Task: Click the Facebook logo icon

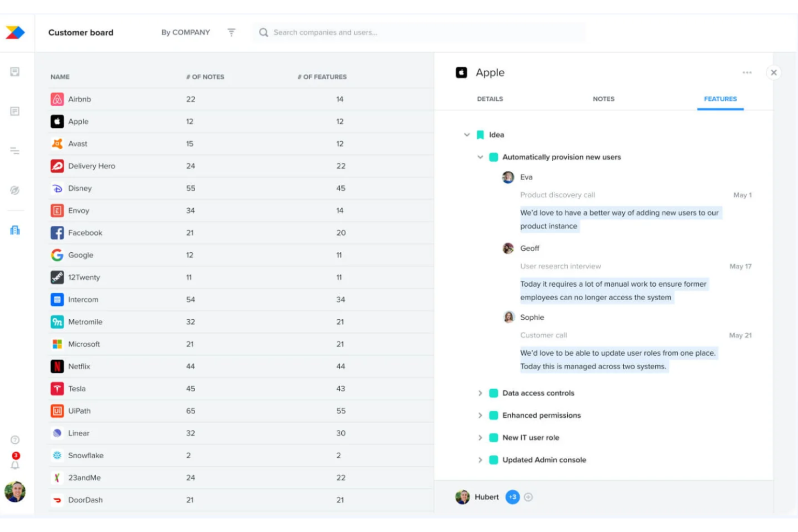Action: click(57, 233)
